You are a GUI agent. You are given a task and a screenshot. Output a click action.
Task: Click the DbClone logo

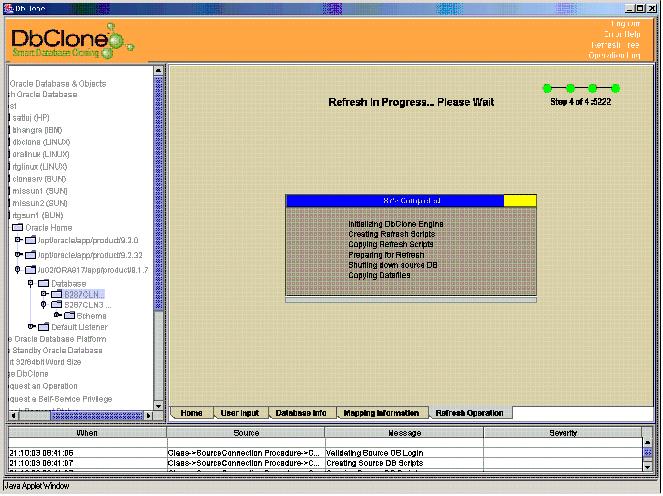72,41
